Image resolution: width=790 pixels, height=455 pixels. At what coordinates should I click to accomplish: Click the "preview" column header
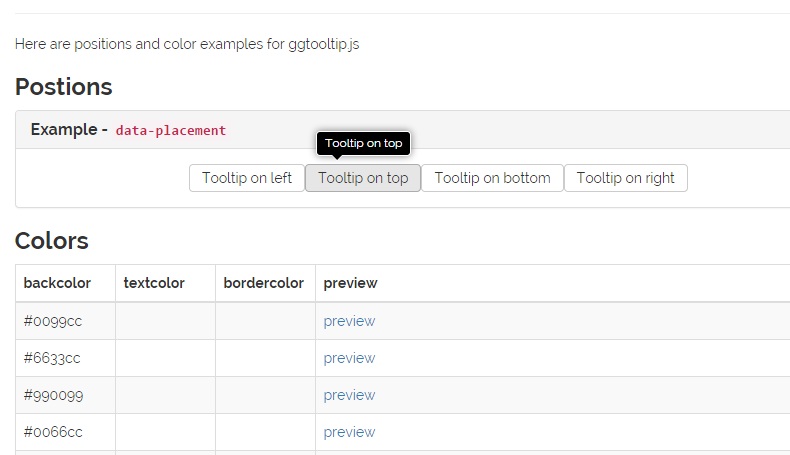pos(350,283)
